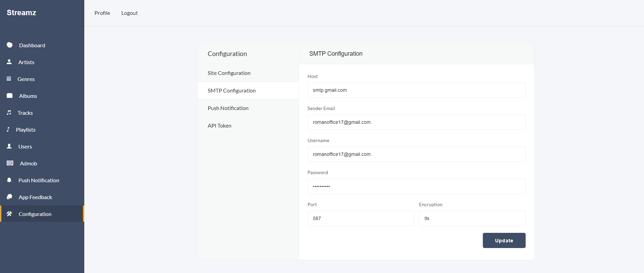Open Albums via its folder icon

point(10,95)
